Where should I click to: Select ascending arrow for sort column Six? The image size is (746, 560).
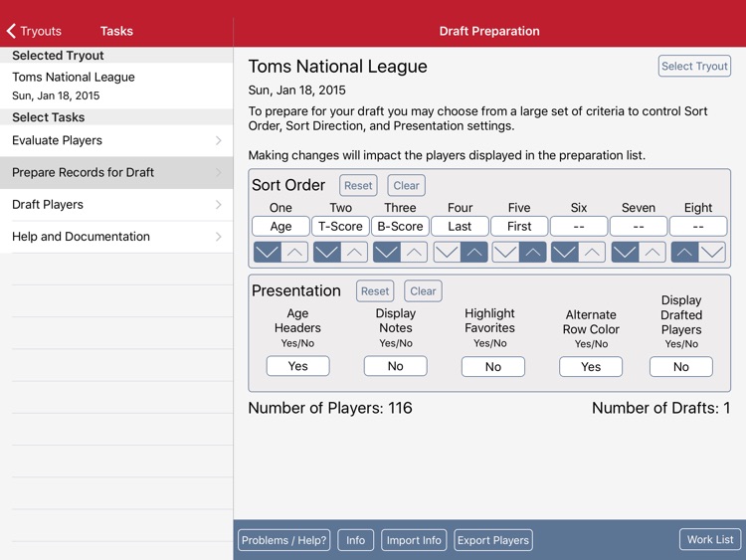click(592, 253)
